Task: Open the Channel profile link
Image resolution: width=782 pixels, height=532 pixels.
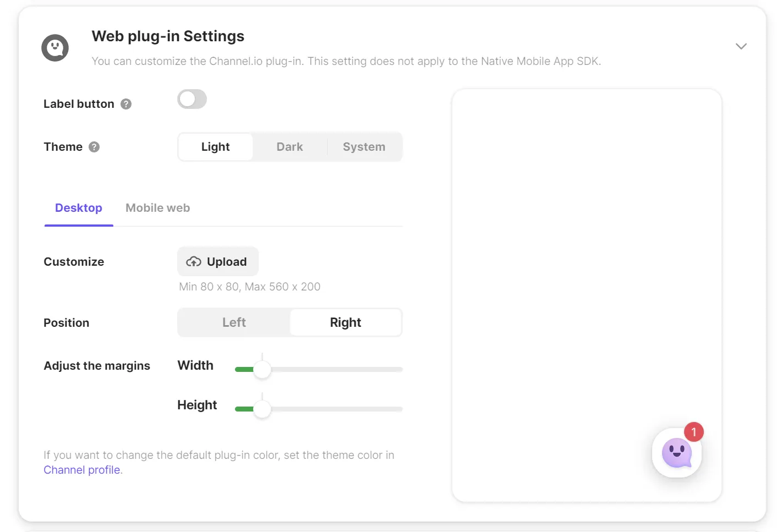Action: (82, 470)
